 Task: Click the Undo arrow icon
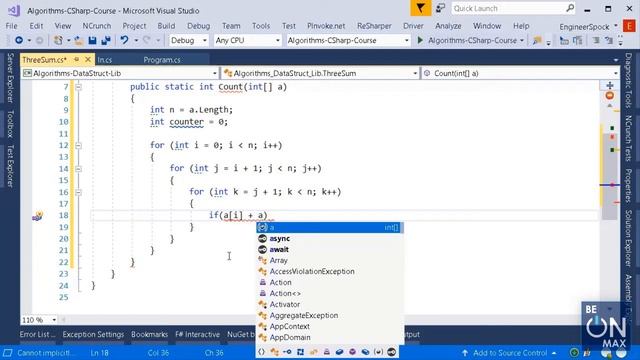[x=124, y=40]
